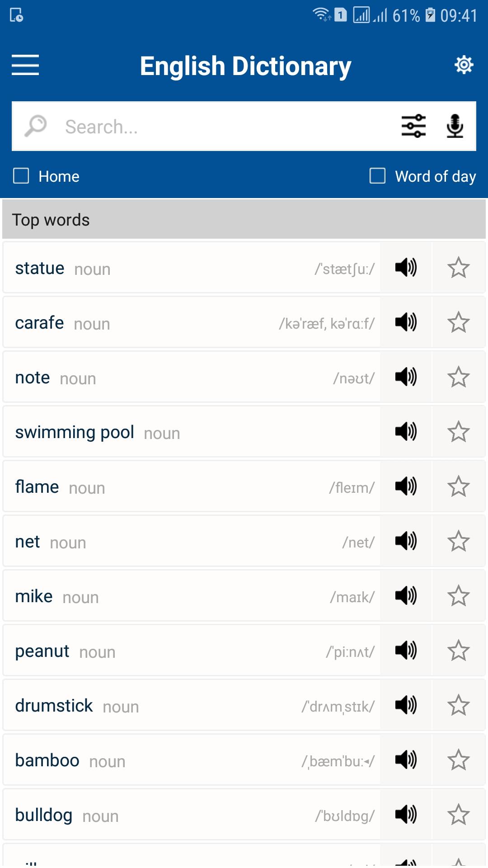This screenshot has height=868, width=488.
Task: Toggle the Word of day checkbox
Action: coord(377,176)
